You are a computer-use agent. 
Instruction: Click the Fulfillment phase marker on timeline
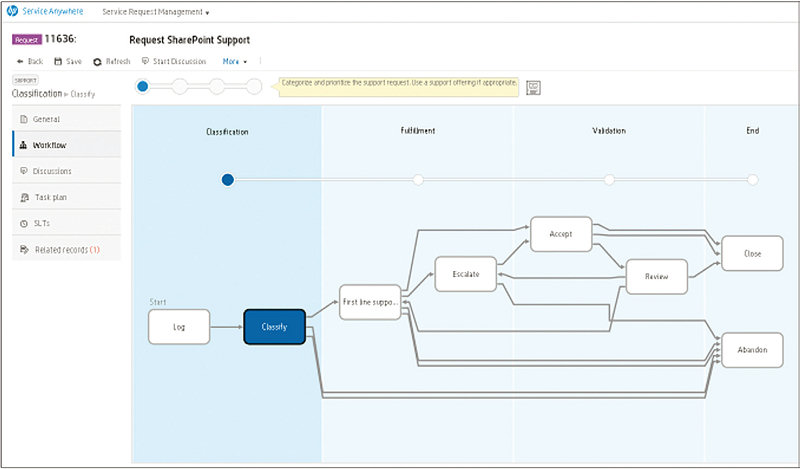point(418,180)
